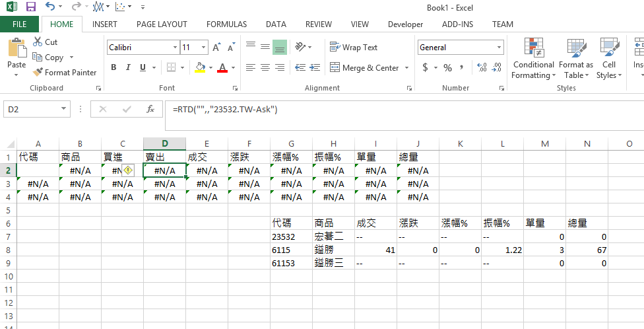Click the Redo arrow icon
Image resolution: width=644 pixels, height=329 pixels.
click(76, 6)
